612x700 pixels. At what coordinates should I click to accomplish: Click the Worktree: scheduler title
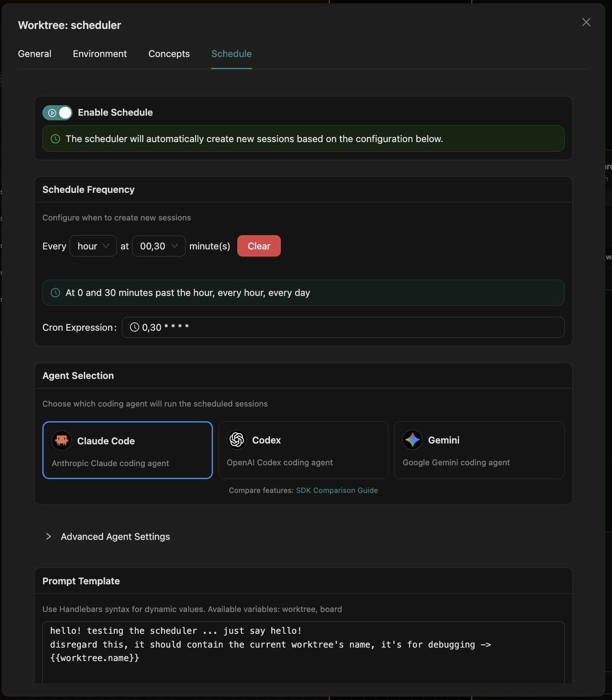click(70, 25)
